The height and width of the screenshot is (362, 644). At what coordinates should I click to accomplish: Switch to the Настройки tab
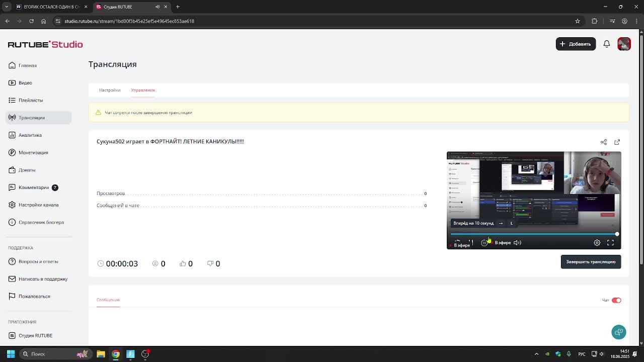point(110,90)
